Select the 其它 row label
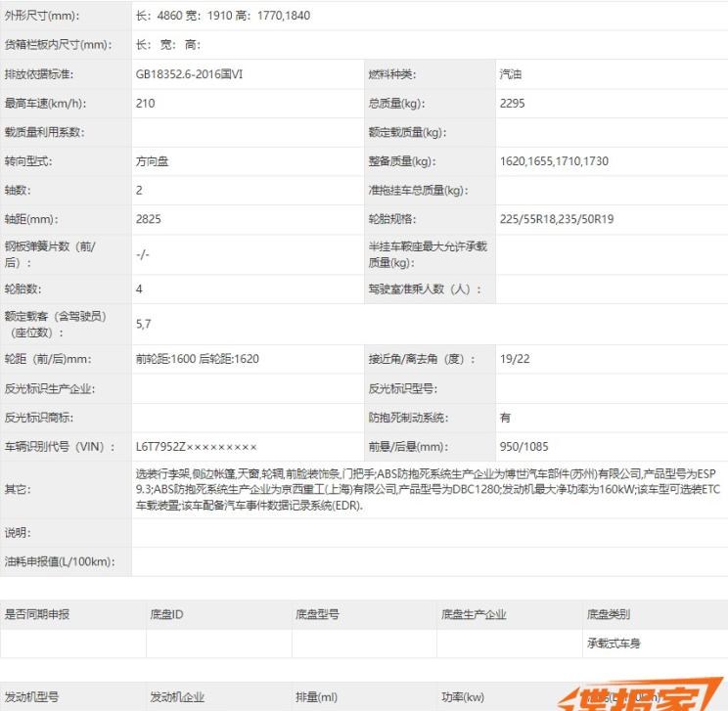 18,490
